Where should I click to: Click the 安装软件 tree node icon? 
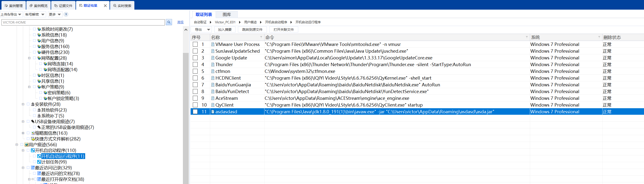click(x=33, y=104)
